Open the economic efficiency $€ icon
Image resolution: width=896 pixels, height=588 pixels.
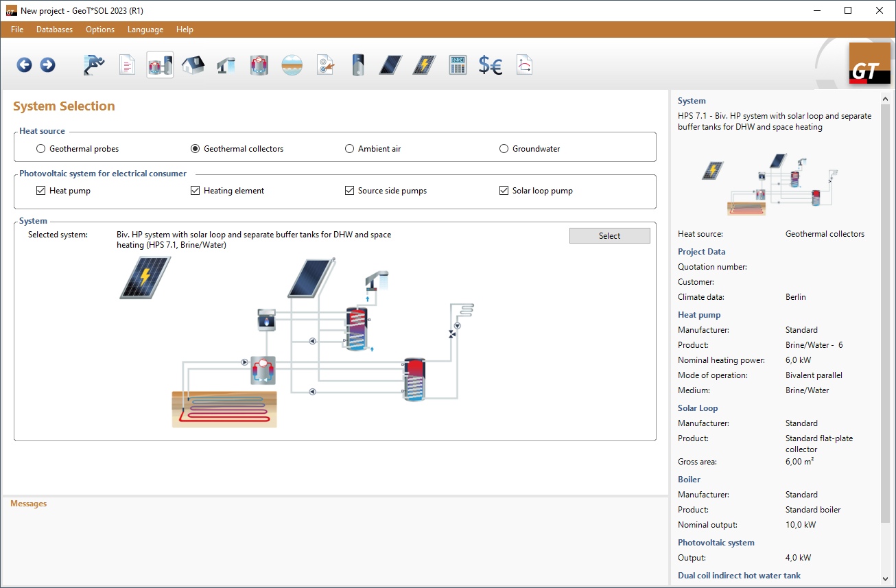coord(491,64)
